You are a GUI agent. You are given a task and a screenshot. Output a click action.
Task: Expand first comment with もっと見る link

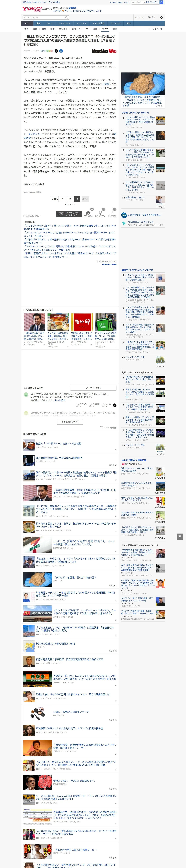coord(60,400)
